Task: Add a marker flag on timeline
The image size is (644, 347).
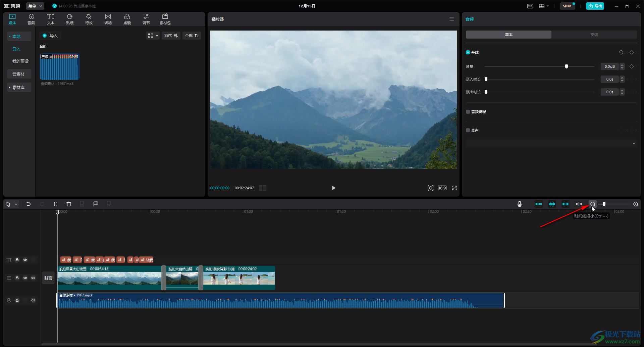Action: 96,204
